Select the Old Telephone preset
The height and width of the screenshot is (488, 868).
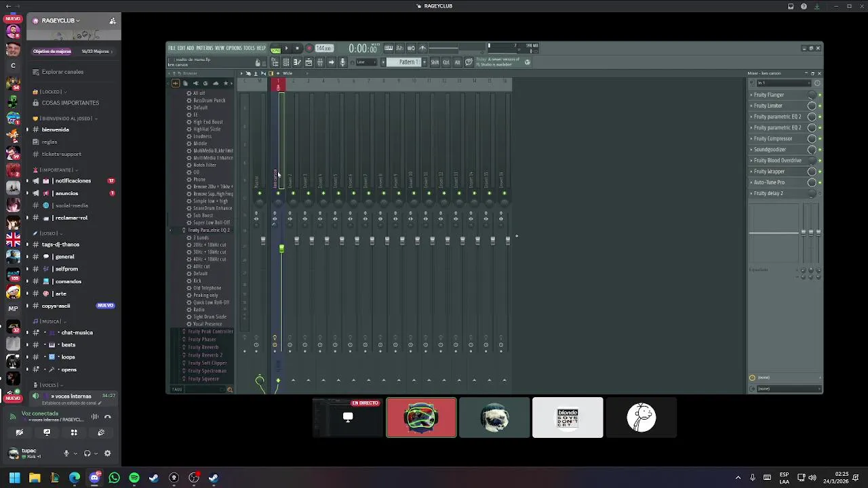207,288
